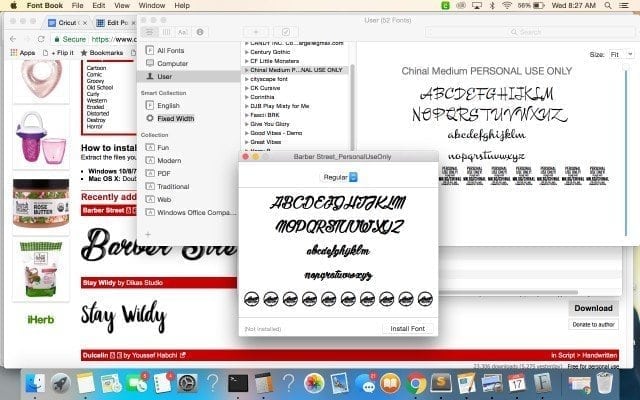
Task: Open the Web collection
Action: (x=164, y=200)
